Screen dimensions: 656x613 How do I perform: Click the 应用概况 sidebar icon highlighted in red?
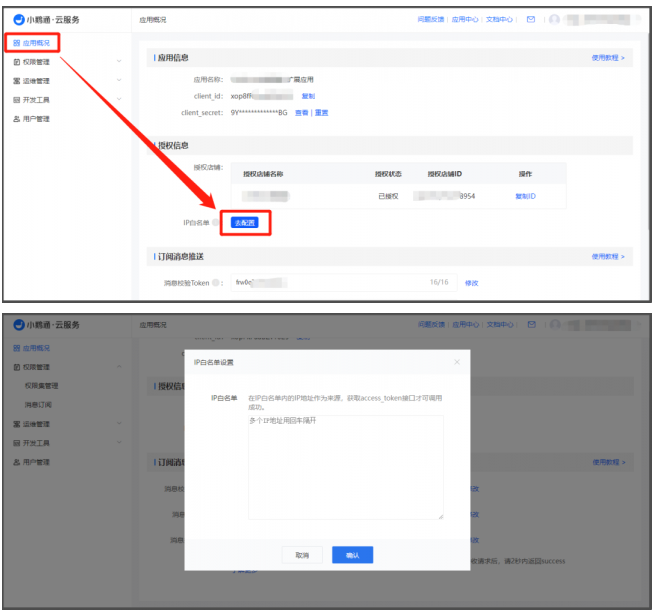coord(16,43)
